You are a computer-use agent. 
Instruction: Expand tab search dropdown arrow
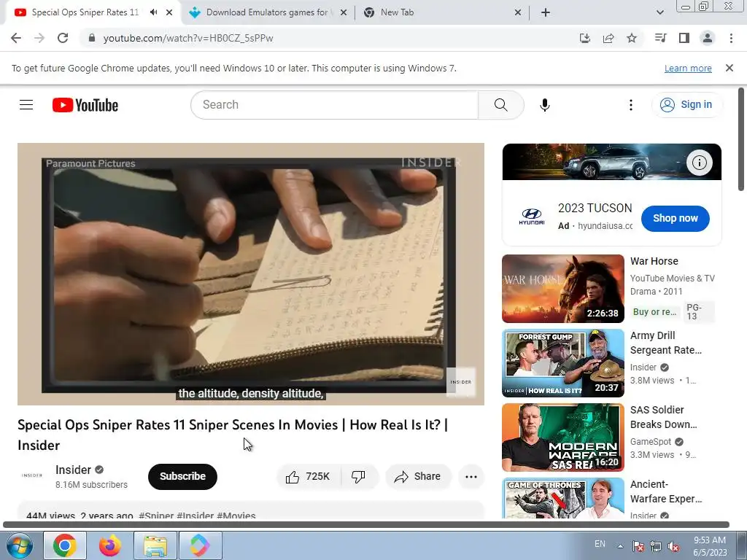659,13
